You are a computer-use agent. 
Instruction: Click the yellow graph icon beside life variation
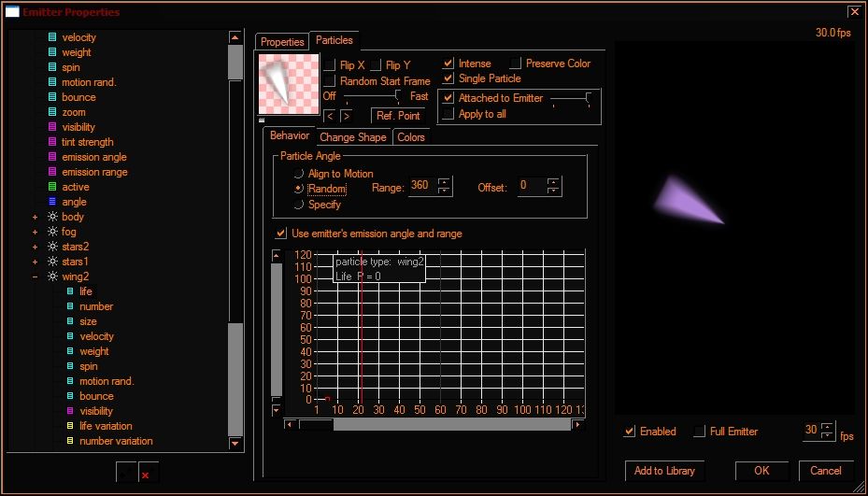point(70,426)
